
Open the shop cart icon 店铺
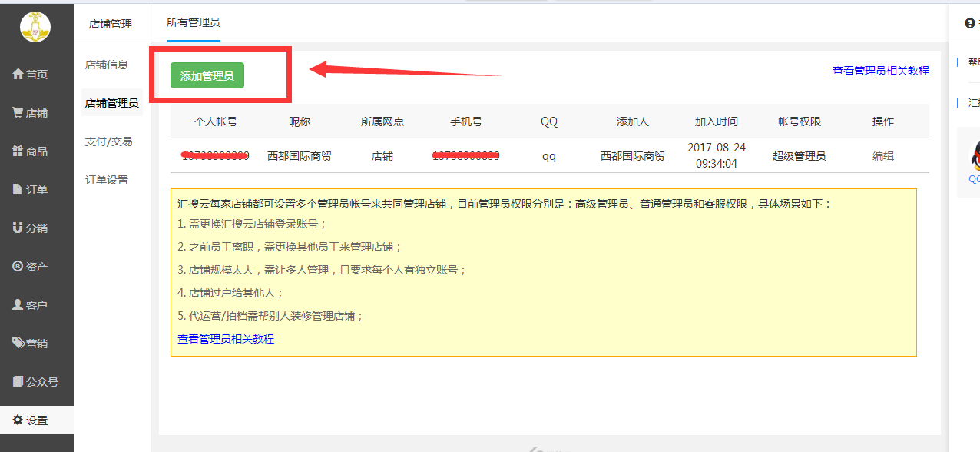18,113
